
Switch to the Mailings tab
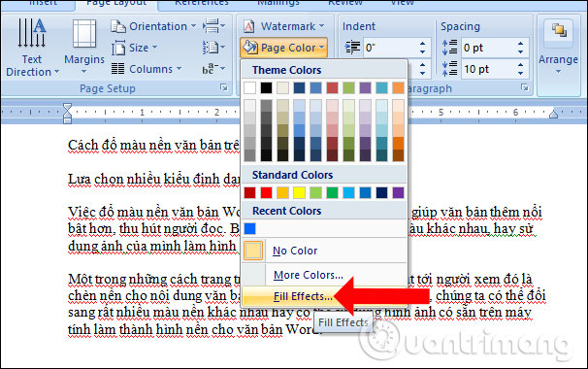coord(278,3)
